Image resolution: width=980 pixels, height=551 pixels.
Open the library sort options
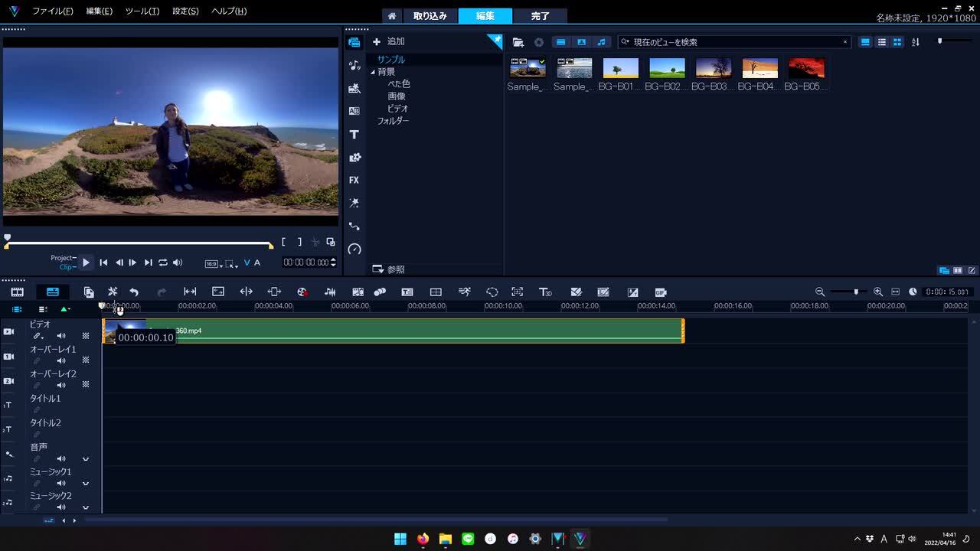916,42
